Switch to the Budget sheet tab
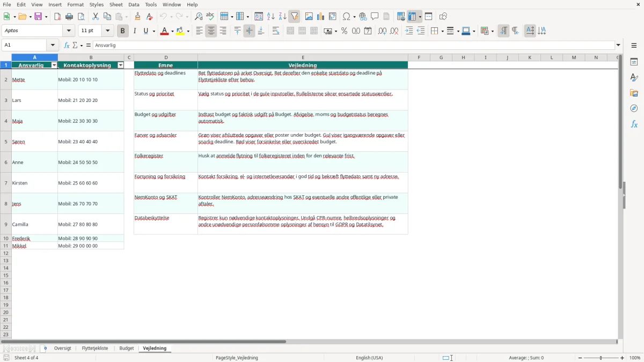Image resolution: width=644 pixels, height=362 pixels. point(127,349)
